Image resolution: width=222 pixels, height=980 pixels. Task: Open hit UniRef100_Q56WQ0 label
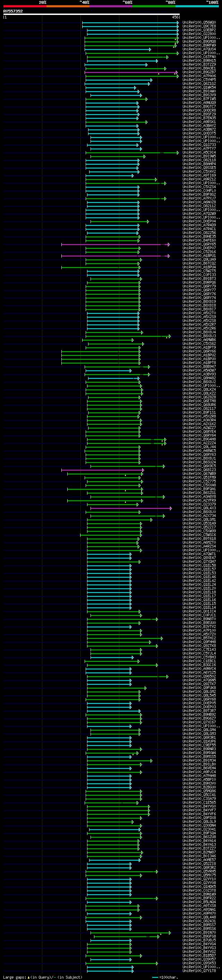[199, 23]
